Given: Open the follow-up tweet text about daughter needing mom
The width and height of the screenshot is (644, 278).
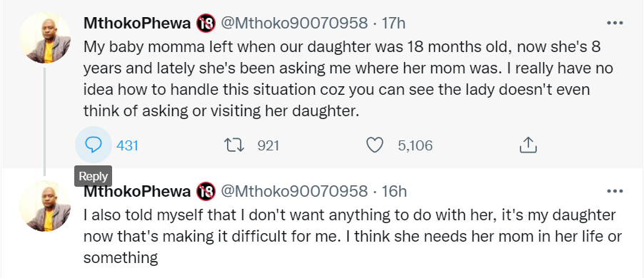Looking at the screenshot, I should click(x=353, y=237).
